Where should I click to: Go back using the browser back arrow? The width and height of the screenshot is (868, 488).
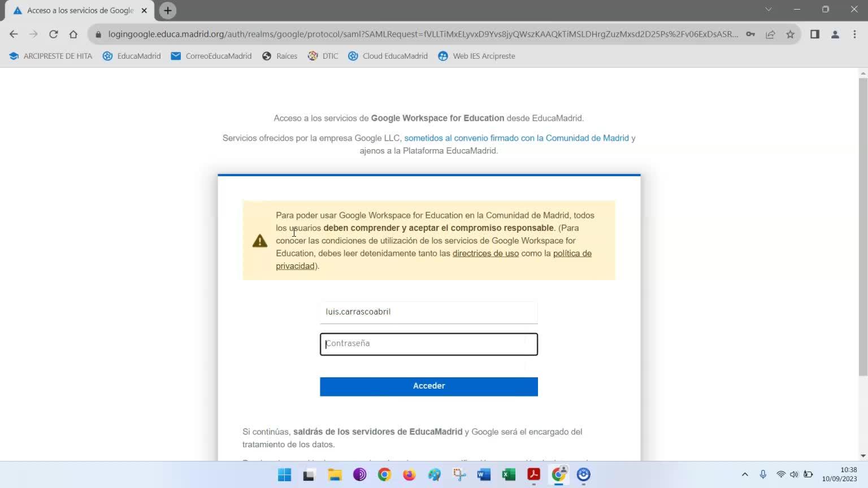[x=14, y=34]
